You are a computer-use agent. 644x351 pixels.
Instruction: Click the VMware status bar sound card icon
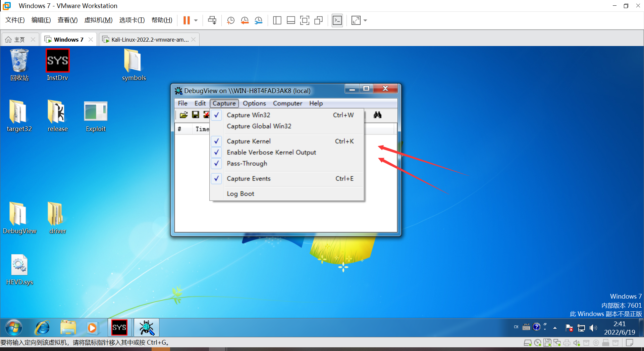tap(577, 343)
